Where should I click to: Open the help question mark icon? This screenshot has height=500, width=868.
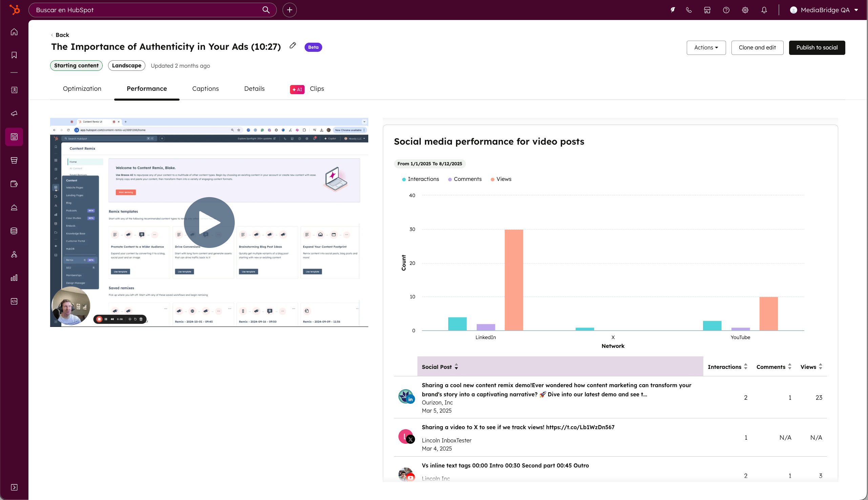(726, 10)
